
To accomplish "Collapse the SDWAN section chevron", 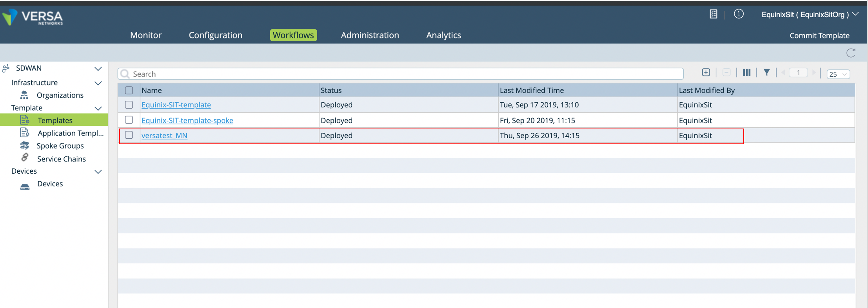I will [x=98, y=69].
